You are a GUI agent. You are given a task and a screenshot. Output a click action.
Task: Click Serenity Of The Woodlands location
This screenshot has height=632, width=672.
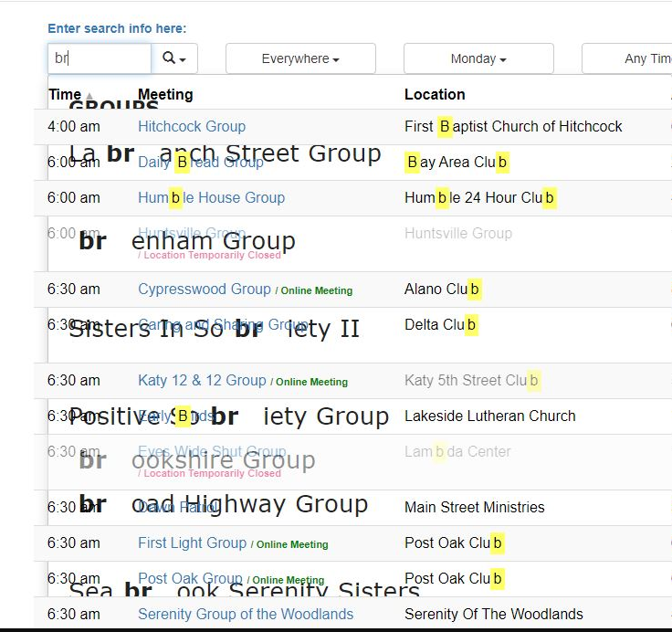tap(494, 614)
